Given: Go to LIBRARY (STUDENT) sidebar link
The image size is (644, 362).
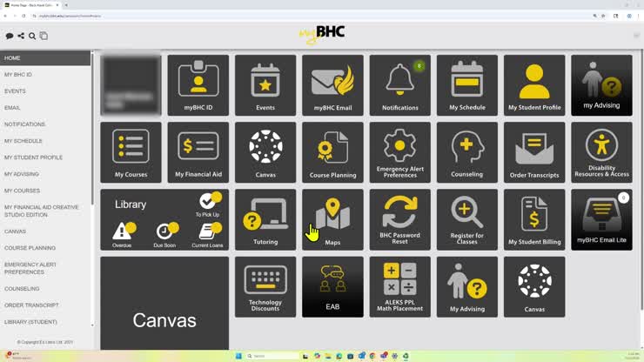Looking at the screenshot, I should pyautogui.click(x=30, y=322).
